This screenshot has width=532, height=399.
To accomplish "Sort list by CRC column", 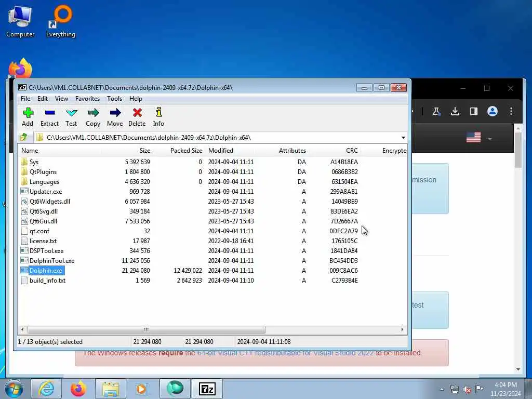I will [x=334, y=151].
